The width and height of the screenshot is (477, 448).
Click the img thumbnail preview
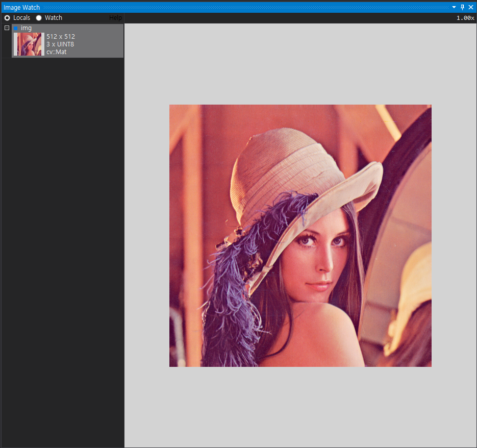(x=29, y=44)
